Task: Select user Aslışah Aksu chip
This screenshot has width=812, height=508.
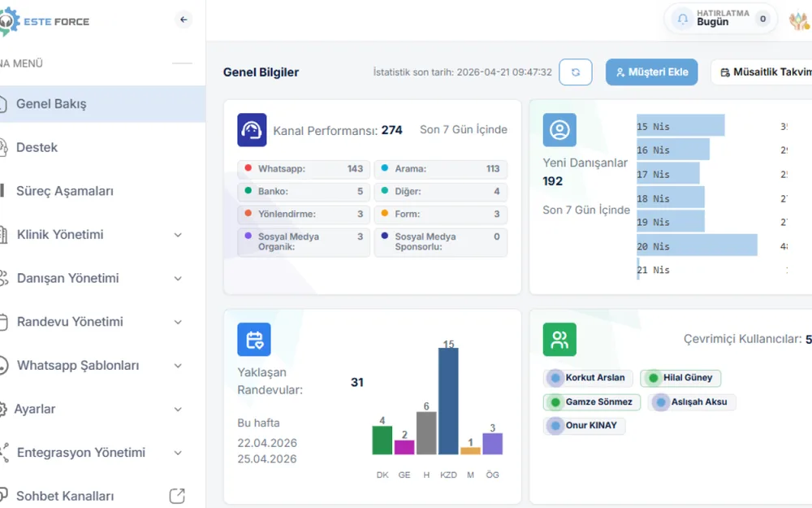Action: click(x=692, y=402)
